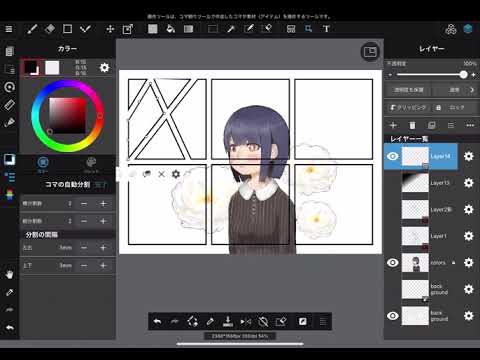Open the blue layers cube icon

tap(468, 29)
